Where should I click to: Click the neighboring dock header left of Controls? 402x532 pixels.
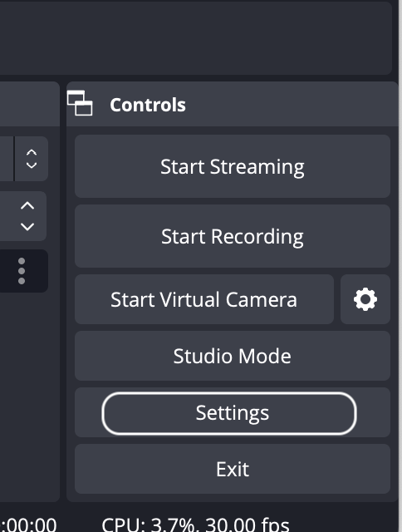pos(30,104)
